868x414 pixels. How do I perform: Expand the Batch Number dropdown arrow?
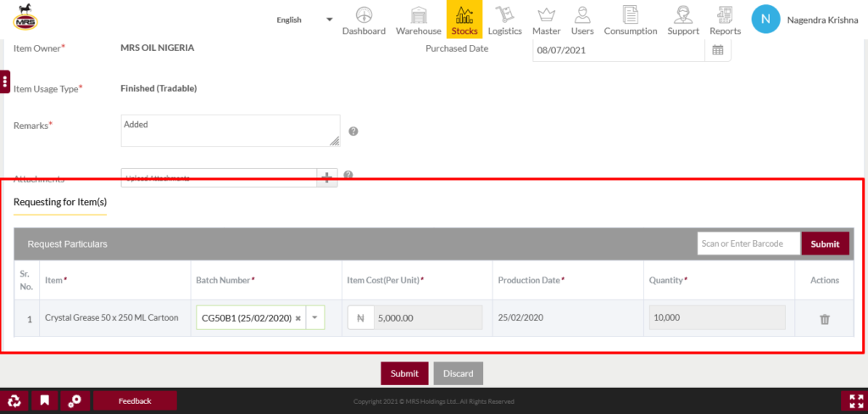(315, 317)
